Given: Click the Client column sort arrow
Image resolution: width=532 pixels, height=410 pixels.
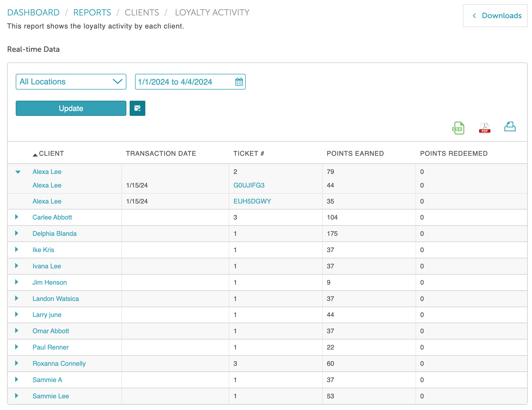Looking at the screenshot, I should (35, 155).
